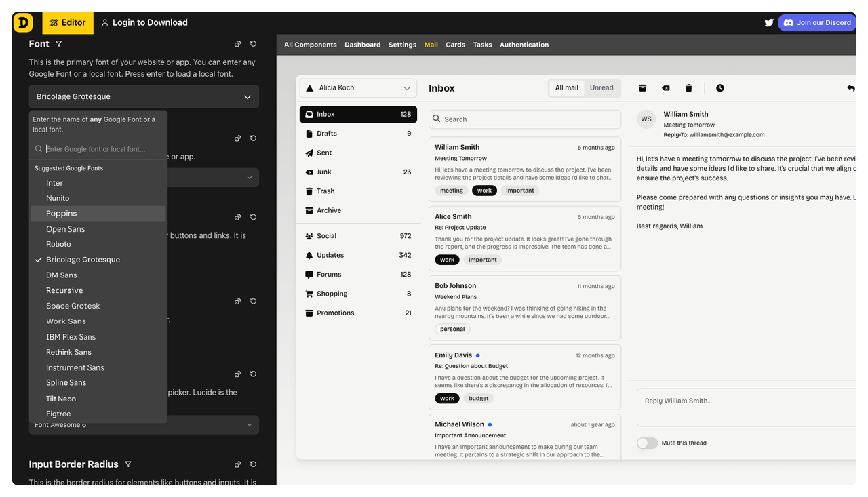Open the Junk folder in mail sidebar

(x=358, y=172)
